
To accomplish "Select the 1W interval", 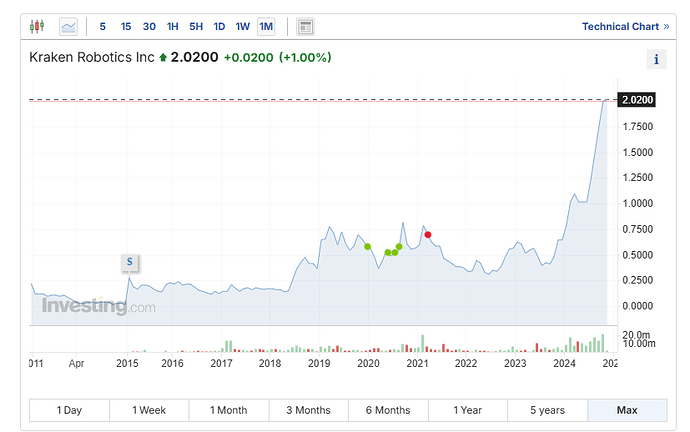I will (242, 27).
